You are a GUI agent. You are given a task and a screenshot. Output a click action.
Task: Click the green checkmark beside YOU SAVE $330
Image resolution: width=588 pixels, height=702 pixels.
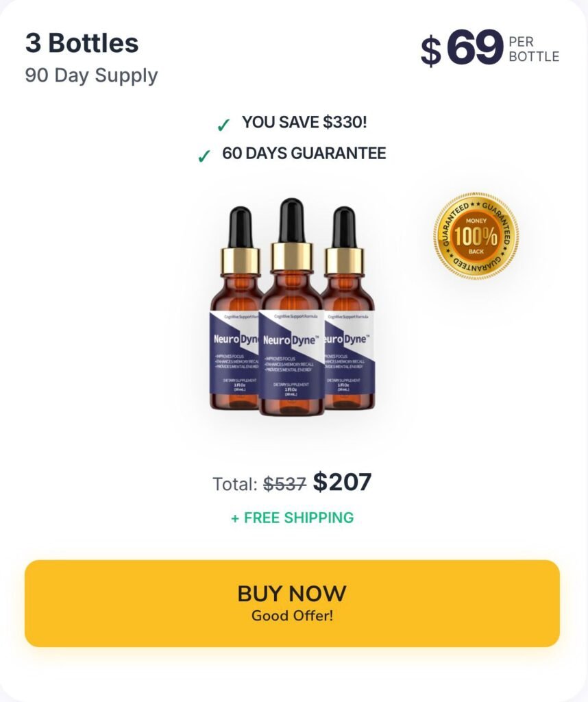pyautogui.click(x=223, y=125)
